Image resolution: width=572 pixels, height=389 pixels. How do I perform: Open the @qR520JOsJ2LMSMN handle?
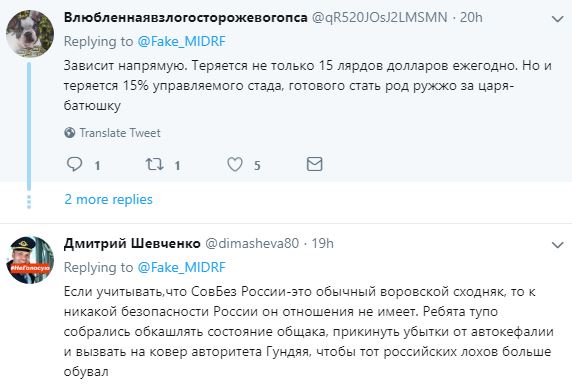[379, 18]
